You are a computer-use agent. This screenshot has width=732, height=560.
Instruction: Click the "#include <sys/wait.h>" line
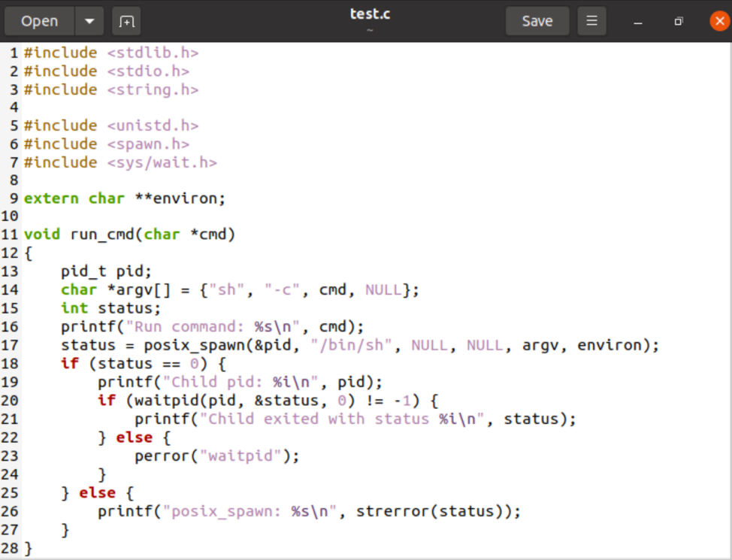point(120,162)
